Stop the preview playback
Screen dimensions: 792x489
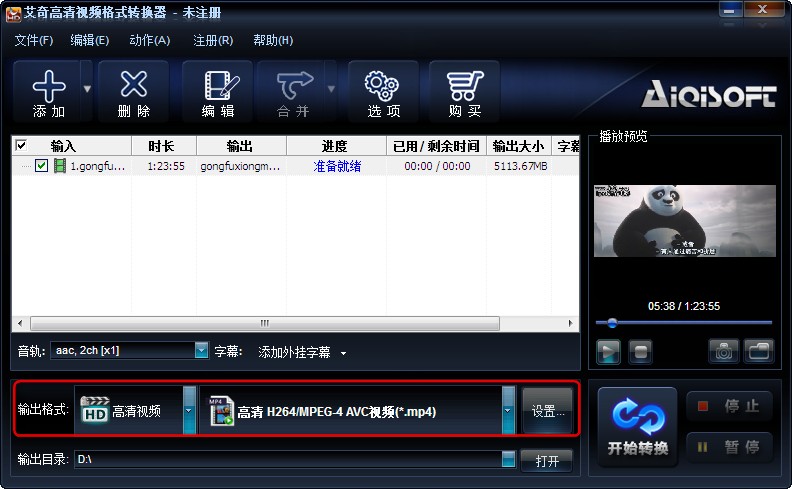[640, 351]
